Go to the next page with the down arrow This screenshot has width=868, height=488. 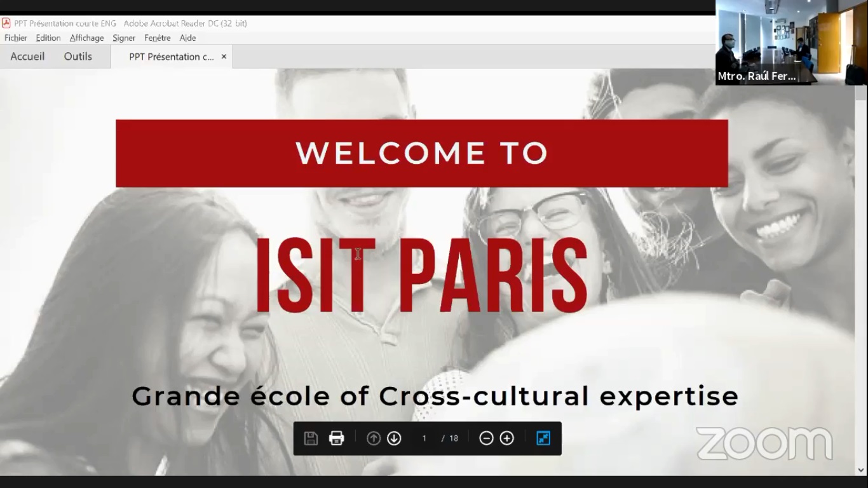(x=394, y=438)
